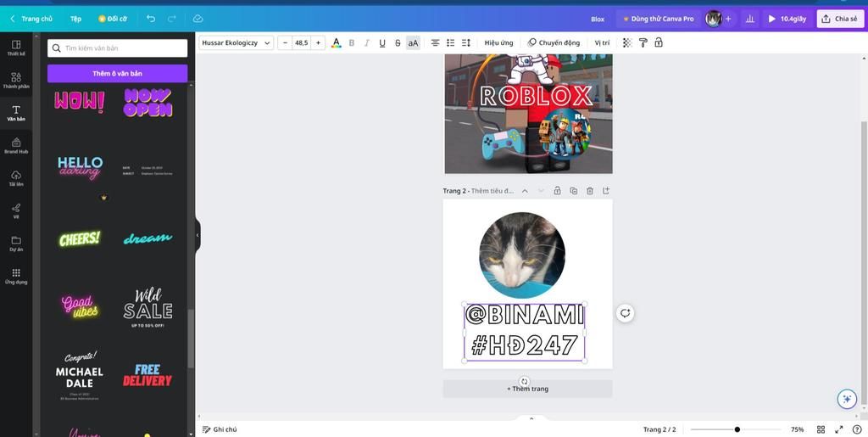The width and height of the screenshot is (868, 437).
Task: Open the text color picker
Action: (337, 42)
